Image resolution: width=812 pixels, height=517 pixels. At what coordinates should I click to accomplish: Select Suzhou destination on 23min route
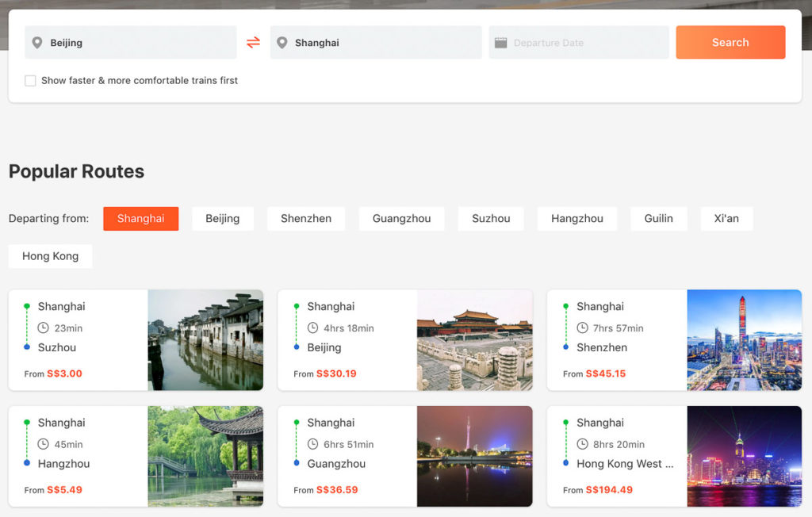pos(57,347)
